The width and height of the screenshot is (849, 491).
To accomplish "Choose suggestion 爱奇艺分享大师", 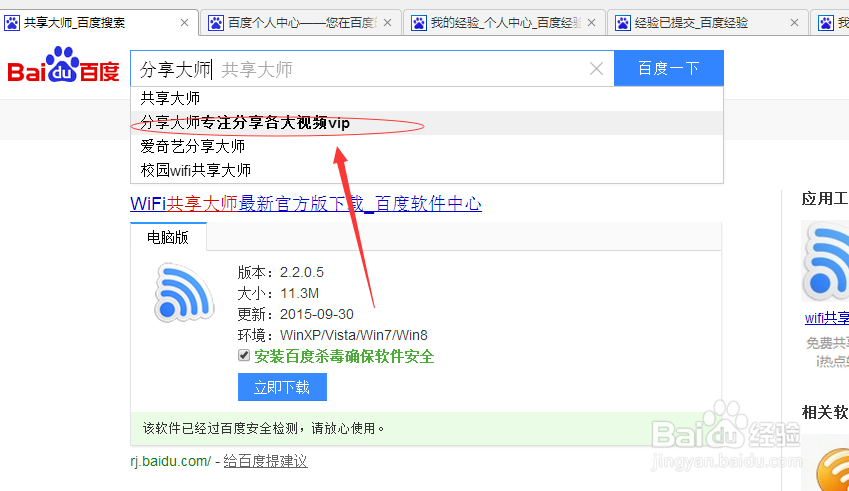I will point(427,146).
